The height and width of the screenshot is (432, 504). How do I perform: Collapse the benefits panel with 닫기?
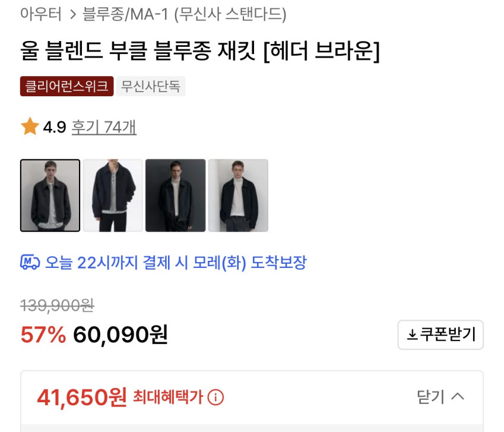point(440,396)
